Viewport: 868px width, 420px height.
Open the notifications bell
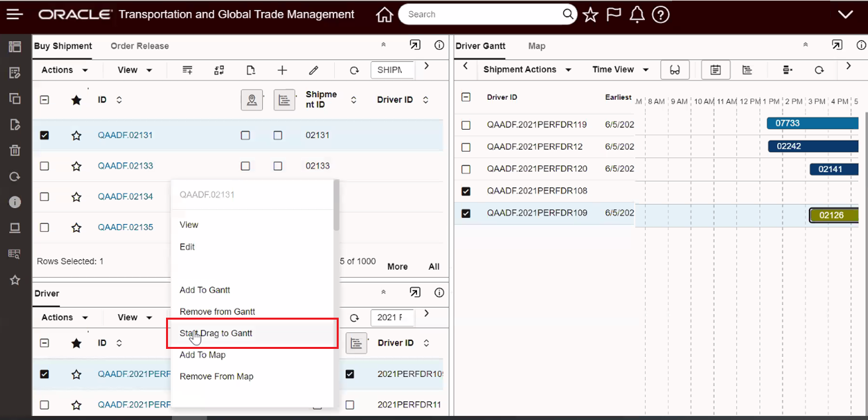[x=637, y=14]
